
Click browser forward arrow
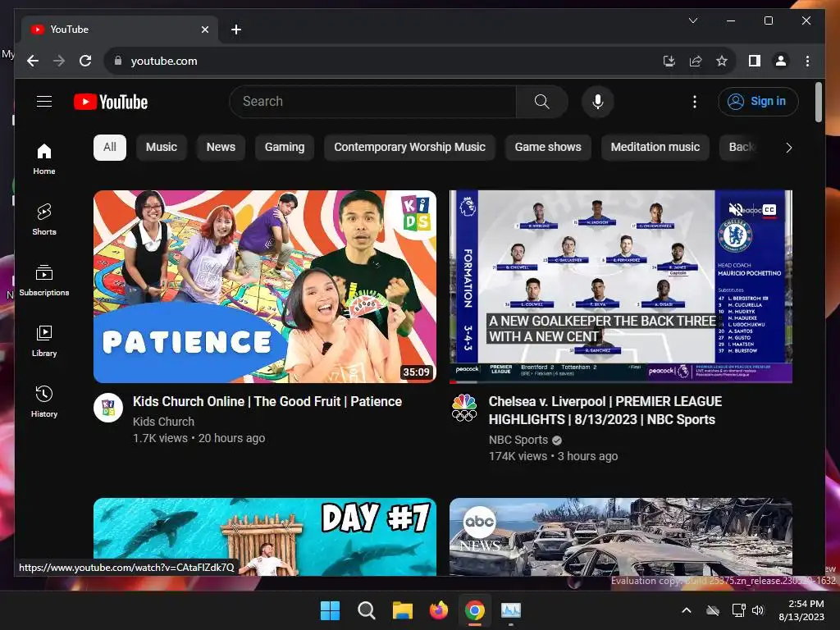coord(59,61)
